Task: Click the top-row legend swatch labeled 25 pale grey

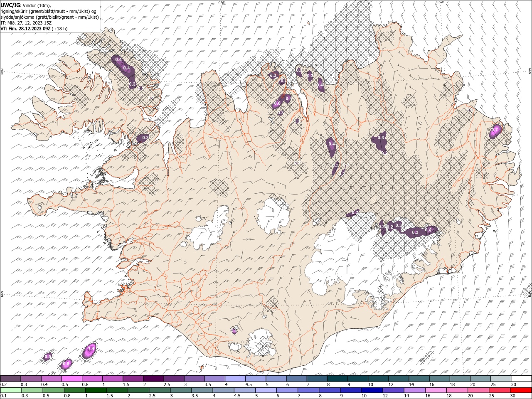Action: click(x=500, y=379)
